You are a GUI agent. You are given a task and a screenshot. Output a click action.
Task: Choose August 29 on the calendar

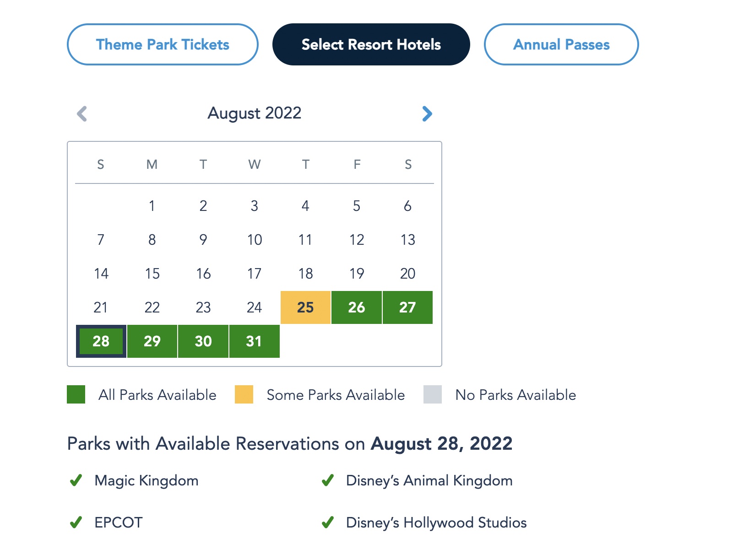[x=152, y=341]
